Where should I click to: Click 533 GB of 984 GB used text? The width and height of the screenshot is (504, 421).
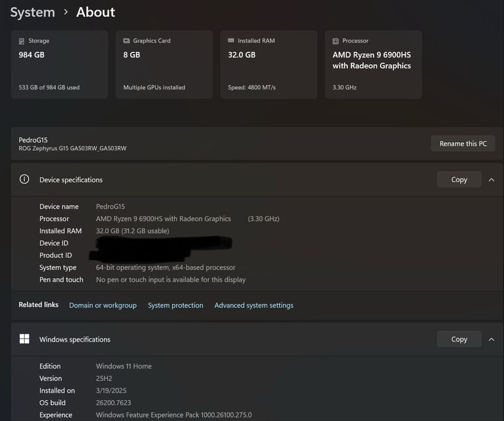click(x=49, y=87)
